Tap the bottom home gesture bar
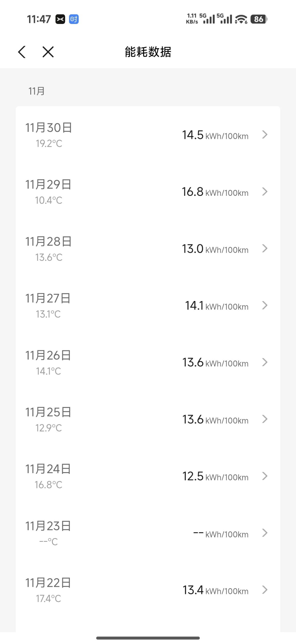The width and height of the screenshot is (296, 644). tap(148, 638)
